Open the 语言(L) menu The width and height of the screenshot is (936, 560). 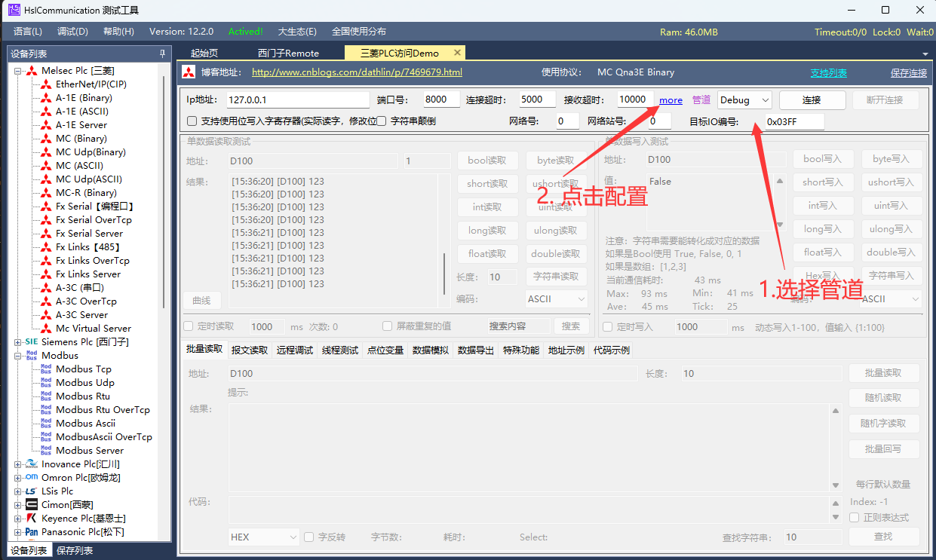click(28, 32)
